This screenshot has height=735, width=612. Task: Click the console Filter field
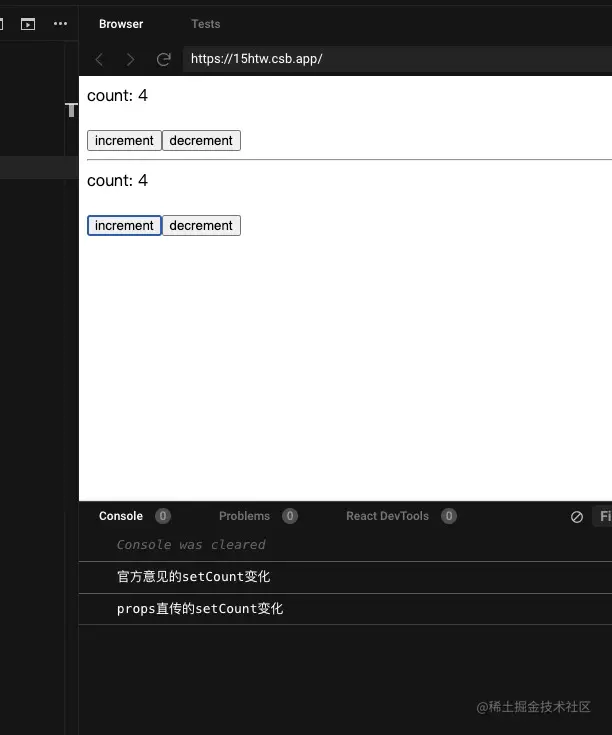pyautogui.click(x=603, y=516)
